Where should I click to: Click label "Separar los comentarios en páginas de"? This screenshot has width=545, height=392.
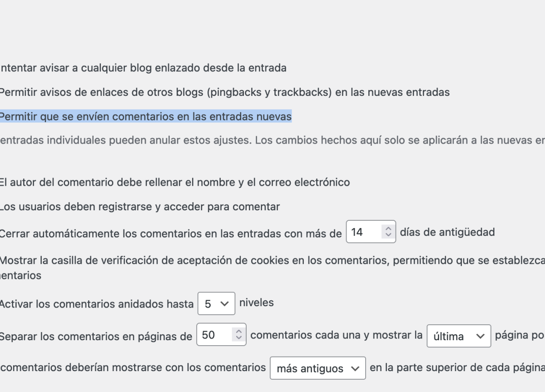[96, 337]
